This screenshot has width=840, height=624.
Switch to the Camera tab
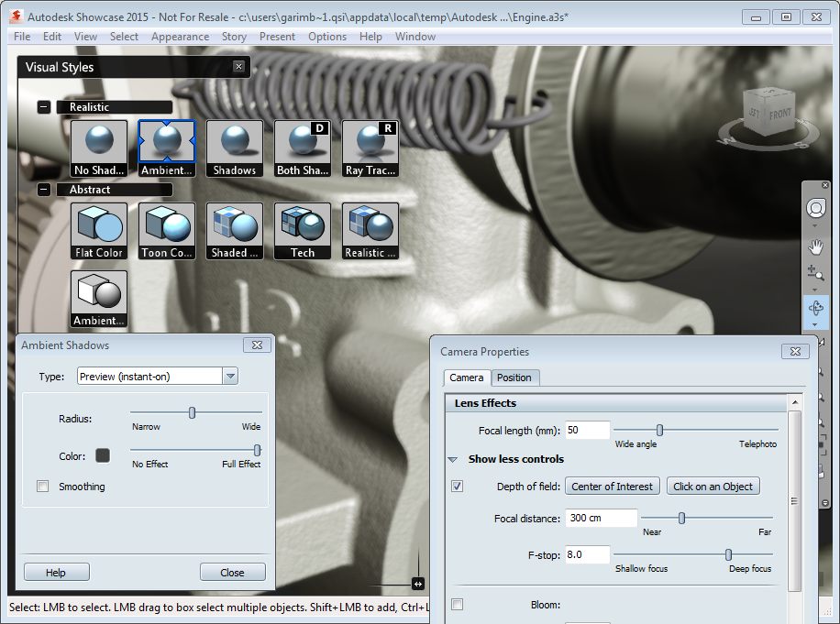click(x=466, y=378)
